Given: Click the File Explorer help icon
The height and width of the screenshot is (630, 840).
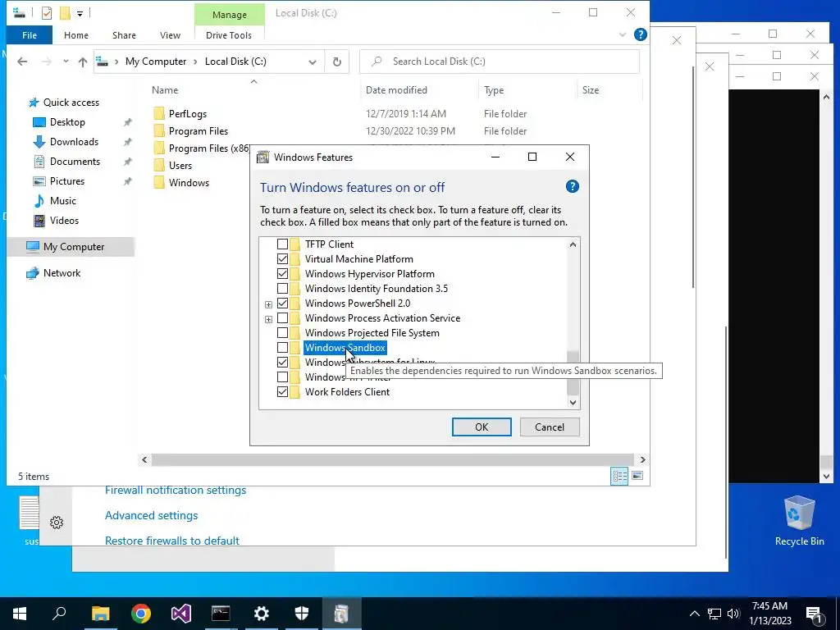Looking at the screenshot, I should (x=640, y=34).
